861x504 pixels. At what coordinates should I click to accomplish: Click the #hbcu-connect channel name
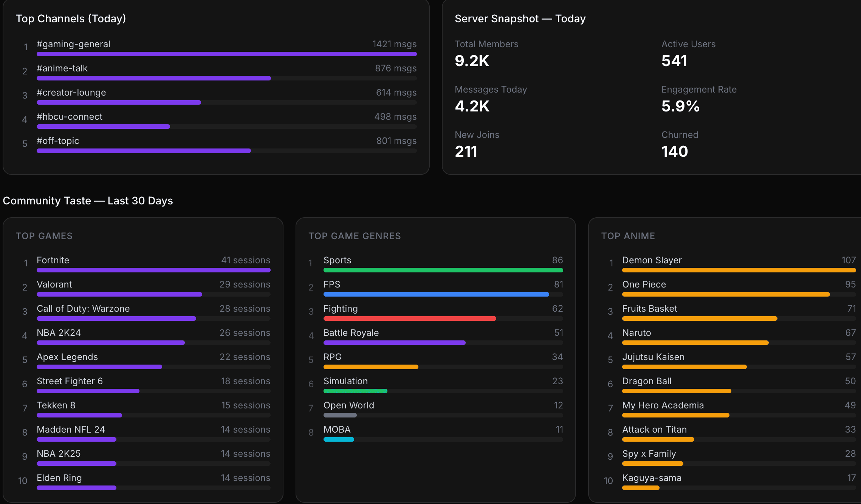tap(70, 117)
